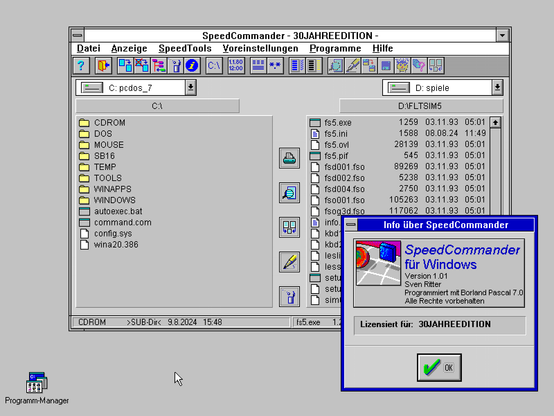Select fso001.fso in the right panel

[x=398, y=200]
